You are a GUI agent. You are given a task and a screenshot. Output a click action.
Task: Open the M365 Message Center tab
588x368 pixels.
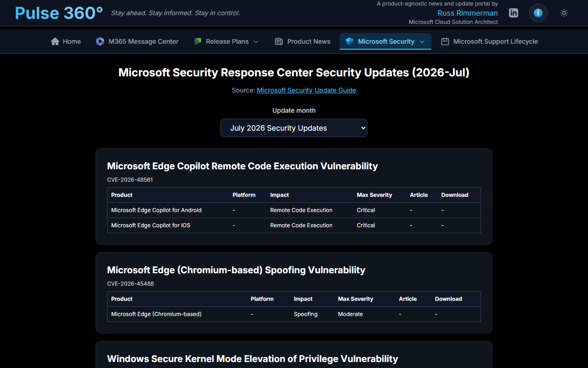[x=137, y=41]
